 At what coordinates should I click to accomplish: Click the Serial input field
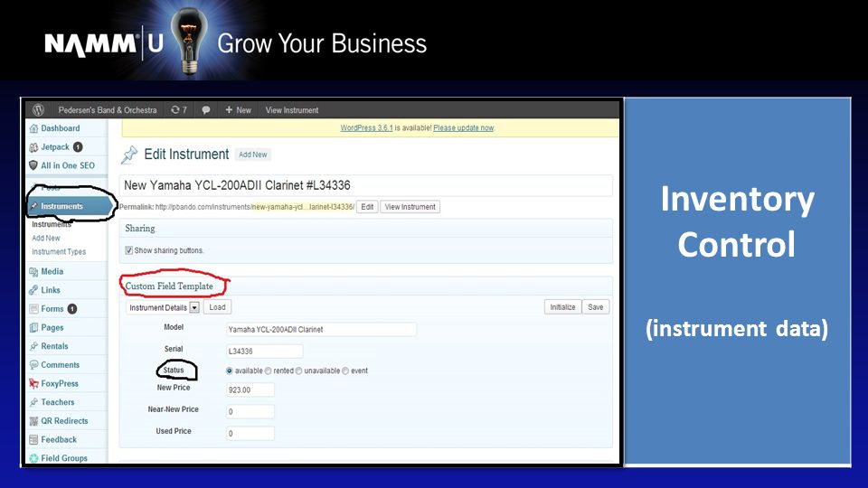(265, 351)
